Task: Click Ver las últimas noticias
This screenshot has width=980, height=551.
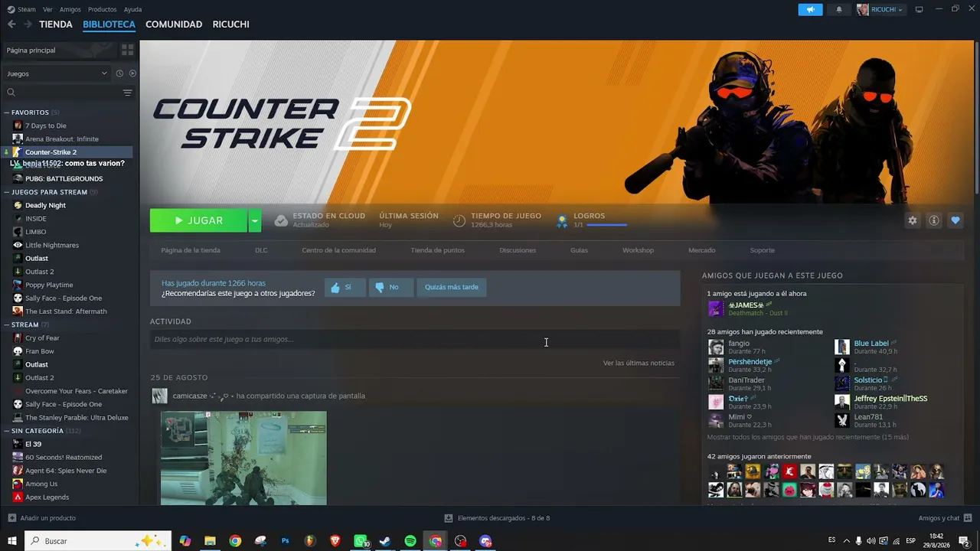Action: (639, 363)
